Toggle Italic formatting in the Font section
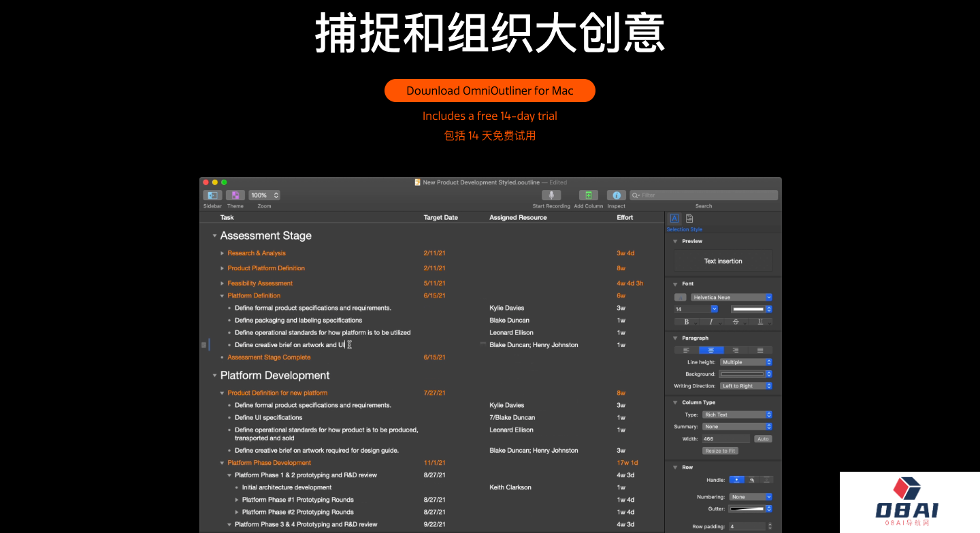 710,322
